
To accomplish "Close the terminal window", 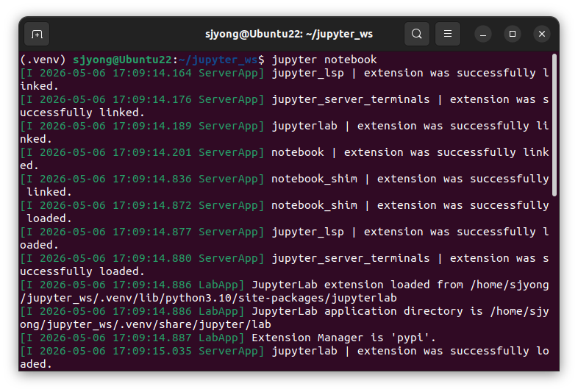I will pyautogui.click(x=542, y=35).
